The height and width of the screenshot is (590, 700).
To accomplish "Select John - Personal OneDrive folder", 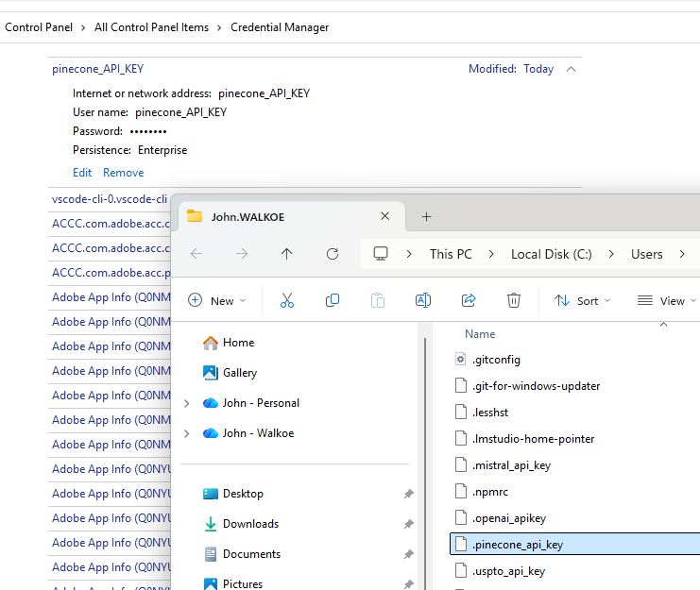I will 251,403.
